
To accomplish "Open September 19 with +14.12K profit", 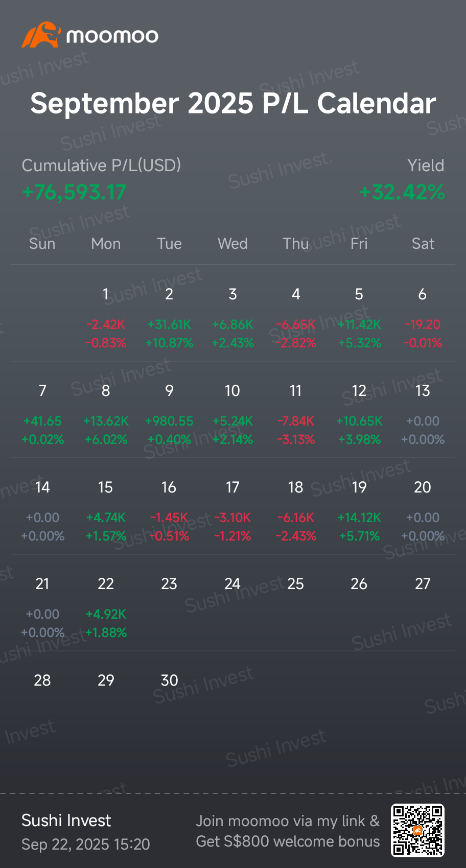I will coord(359,511).
